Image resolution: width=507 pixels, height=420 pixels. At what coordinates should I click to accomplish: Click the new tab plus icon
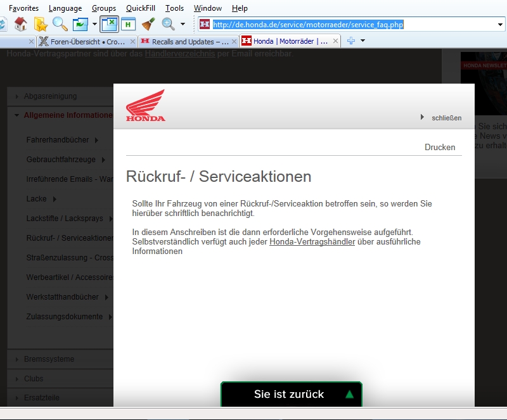(x=350, y=41)
